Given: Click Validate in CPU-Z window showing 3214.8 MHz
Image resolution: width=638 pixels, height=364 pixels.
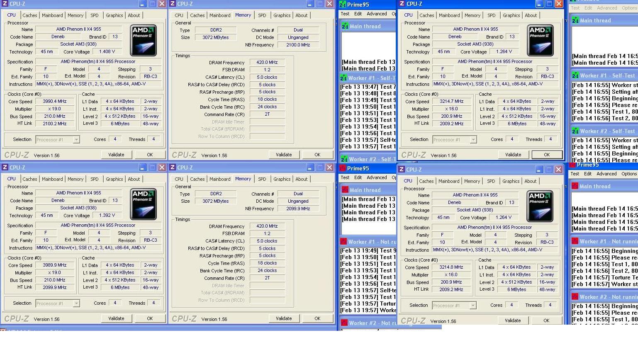Looking at the screenshot, I should pyautogui.click(x=513, y=320).
